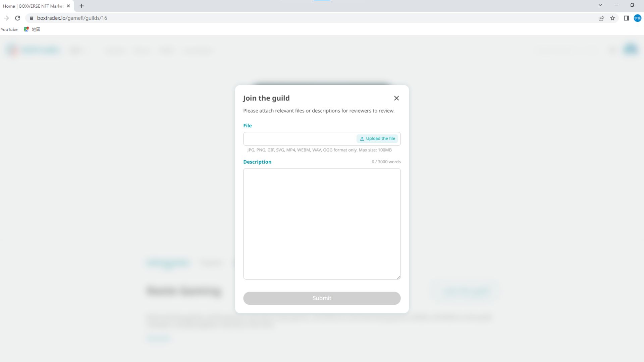Image resolution: width=644 pixels, height=362 pixels.
Task: Click into the Description text area
Action: point(322,224)
